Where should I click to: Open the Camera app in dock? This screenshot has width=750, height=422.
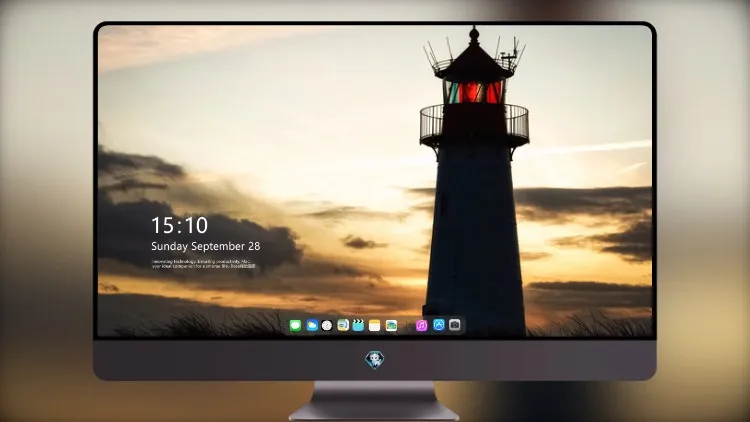455,325
